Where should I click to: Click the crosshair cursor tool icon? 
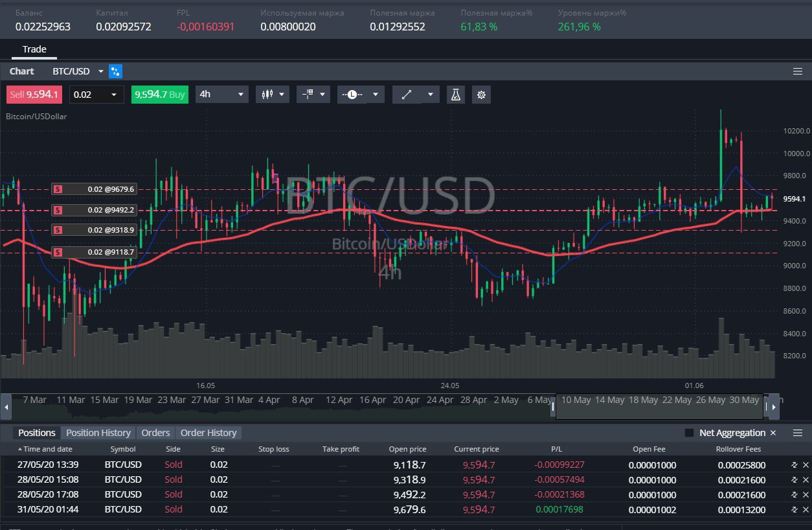click(308, 95)
